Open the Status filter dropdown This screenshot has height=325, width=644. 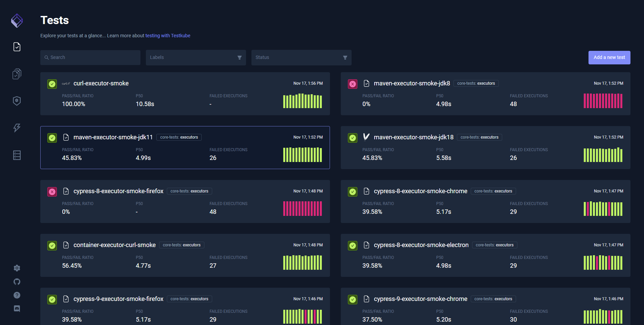click(x=302, y=58)
